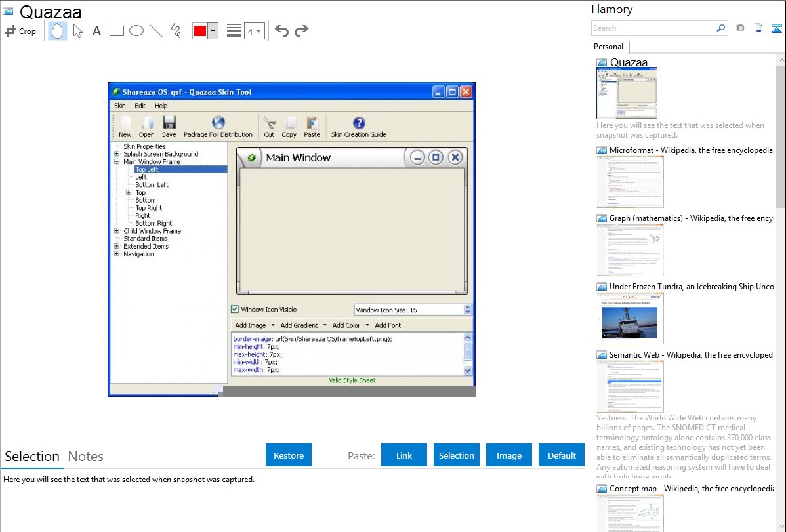
Task: Choose the arrow pointer tool
Action: (x=77, y=31)
